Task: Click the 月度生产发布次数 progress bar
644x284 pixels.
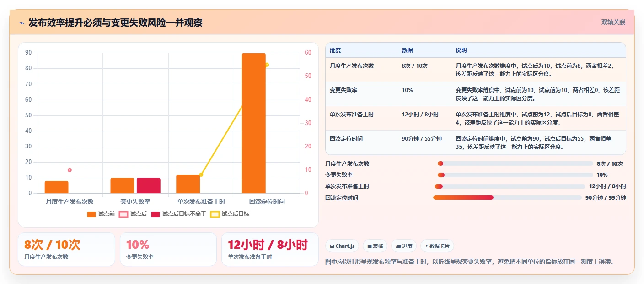Action: coord(515,164)
